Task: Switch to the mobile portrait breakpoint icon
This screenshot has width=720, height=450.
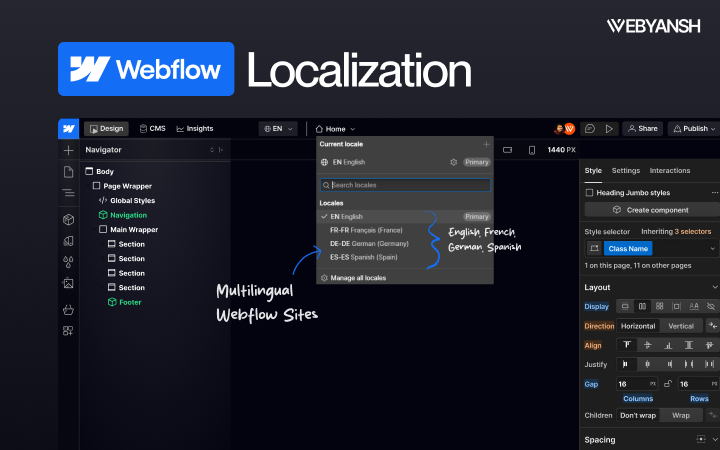Action: click(532, 150)
